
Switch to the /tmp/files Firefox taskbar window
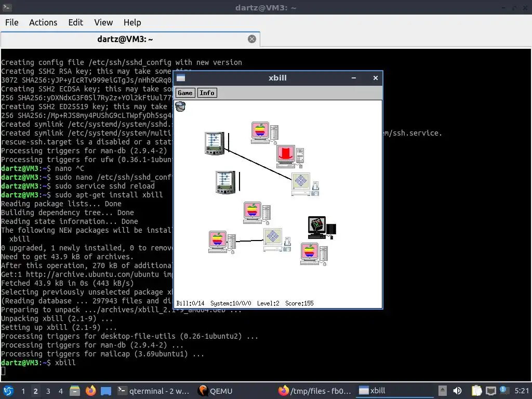pos(314,391)
